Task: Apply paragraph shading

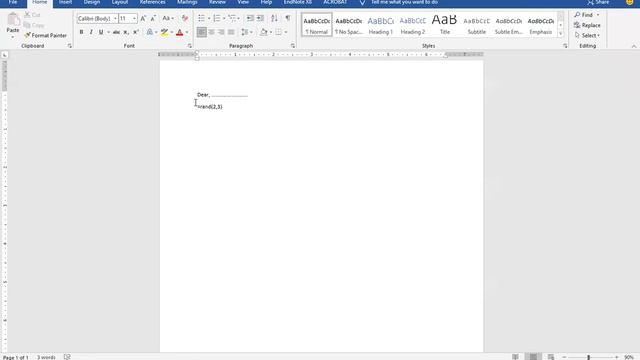Action: [x=264, y=32]
